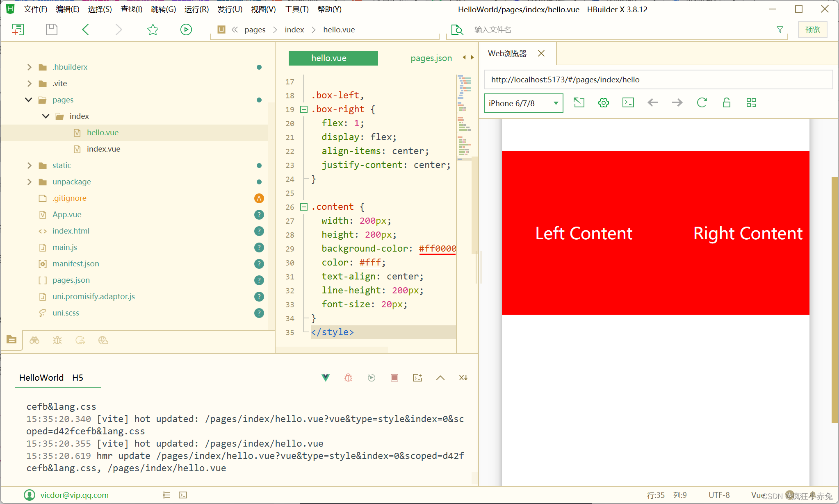Viewport: 839px width, 504px height.
Task: Collapse the pages folder
Action: [29, 100]
